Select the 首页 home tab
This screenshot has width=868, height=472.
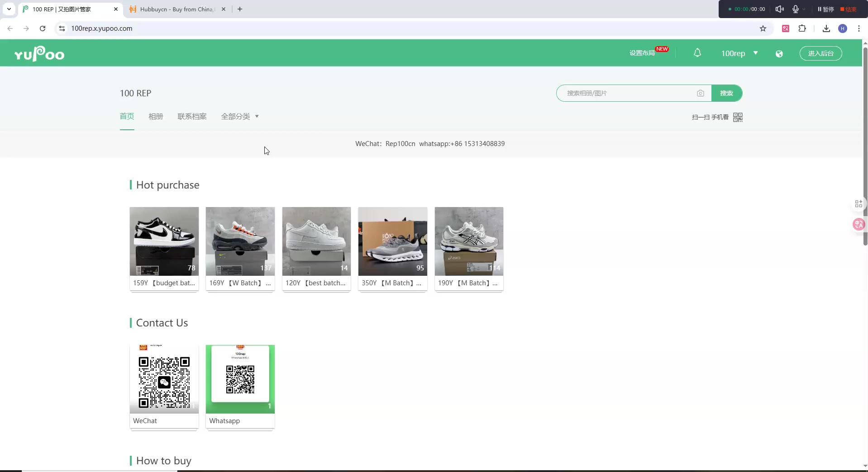point(127,116)
